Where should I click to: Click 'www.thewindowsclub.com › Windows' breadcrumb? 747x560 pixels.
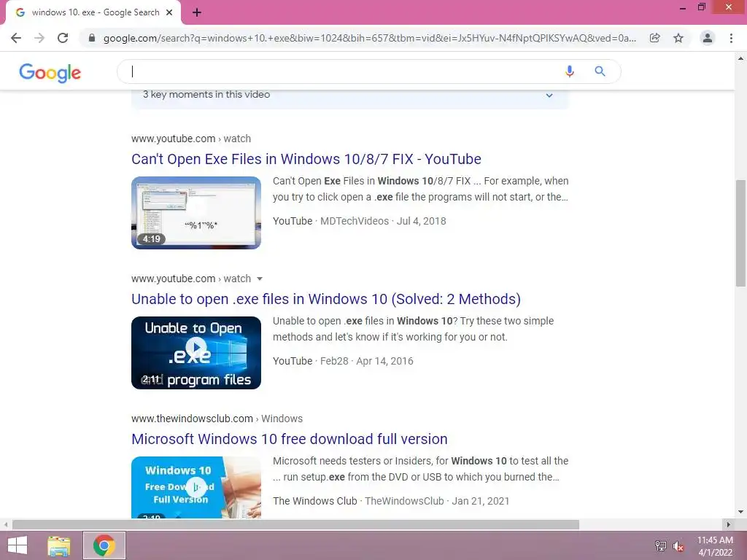tap(217, 419)
